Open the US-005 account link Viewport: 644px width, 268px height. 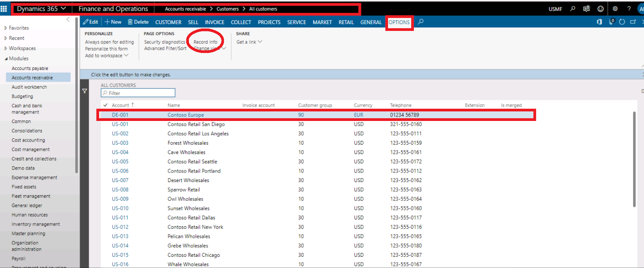click(x=120, y=162)
